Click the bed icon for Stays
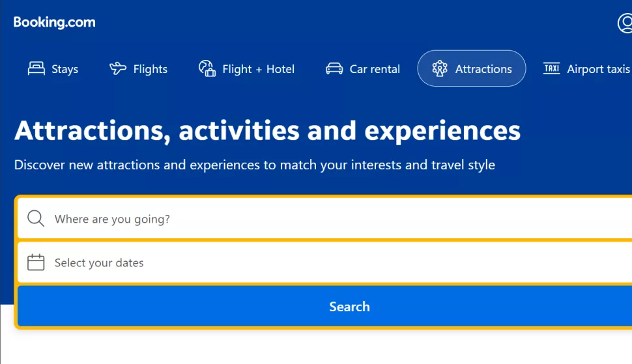Screen dimensions: 632x364 coord(36,68)
